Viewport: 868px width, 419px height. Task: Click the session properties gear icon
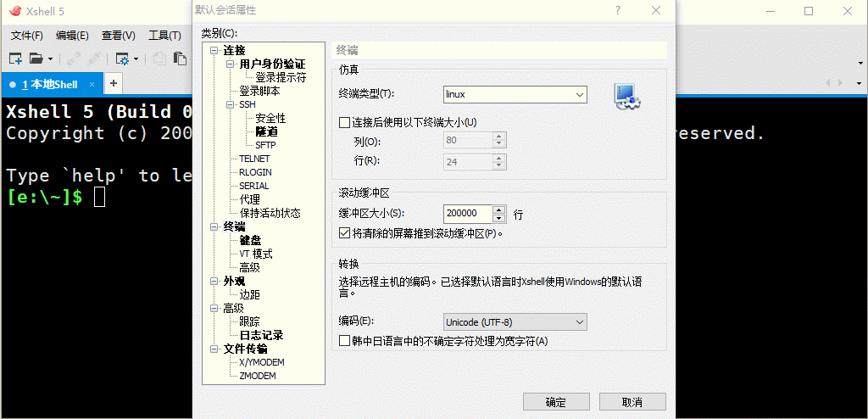(x=122, y=59)
